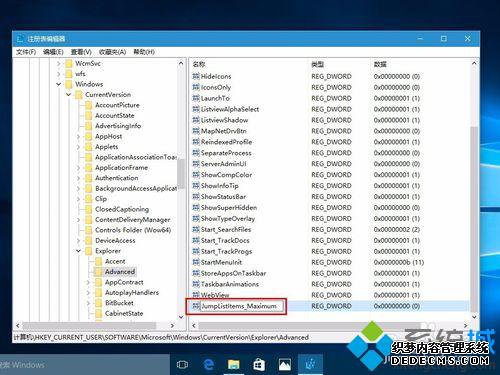500x375 pixels.
Task: Click the ShowInfoTip value icon
Action: pos(196,186)
